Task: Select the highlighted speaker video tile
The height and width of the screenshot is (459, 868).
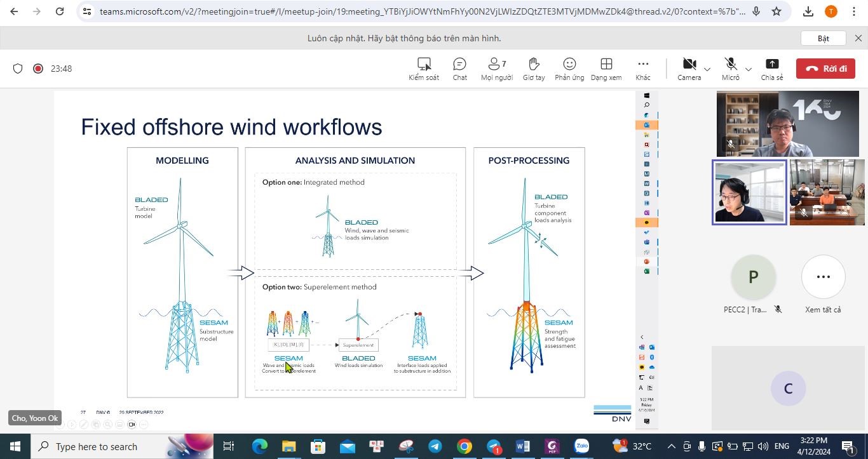Action: point(750,192)
